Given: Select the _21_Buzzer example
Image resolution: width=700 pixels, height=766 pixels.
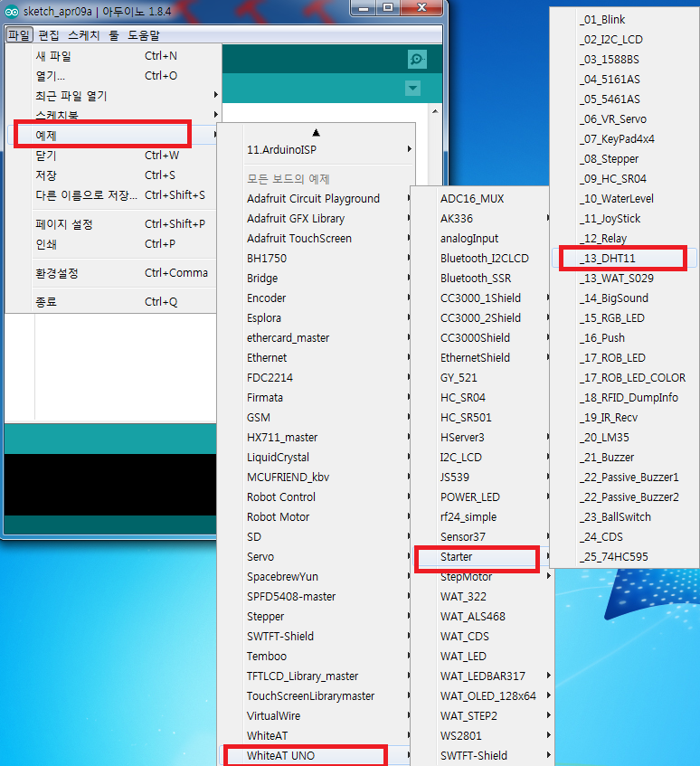Looking at the screenshot, I should pos(625,458).
